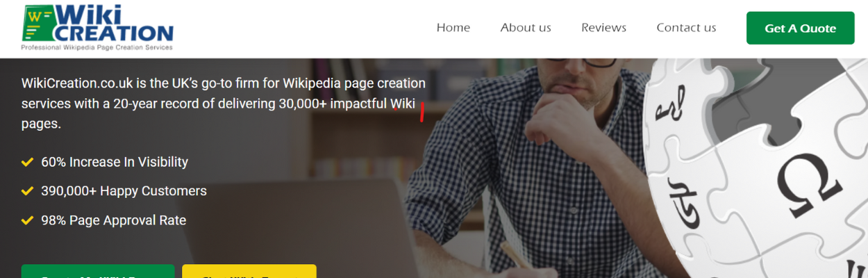This screenshot has width=868, height=278.
Task: Click the green document icon in the logo
Action: (x=39, y=23)
